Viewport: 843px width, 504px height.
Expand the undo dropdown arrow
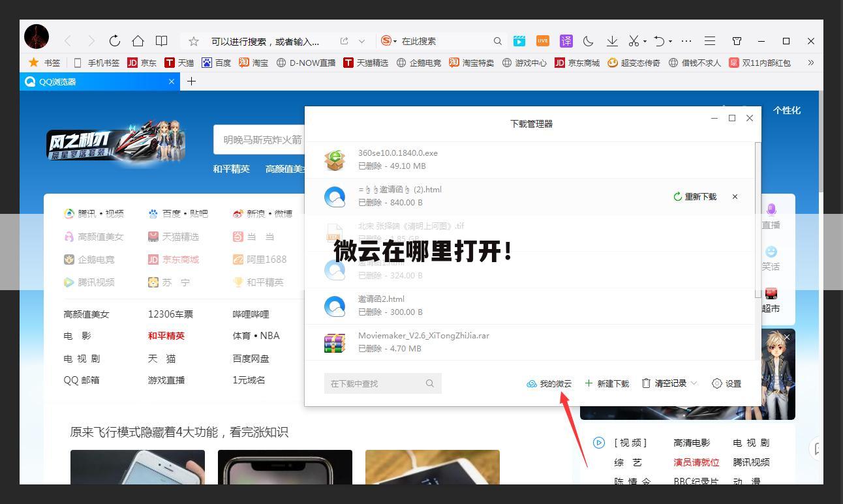coord(670,41)
